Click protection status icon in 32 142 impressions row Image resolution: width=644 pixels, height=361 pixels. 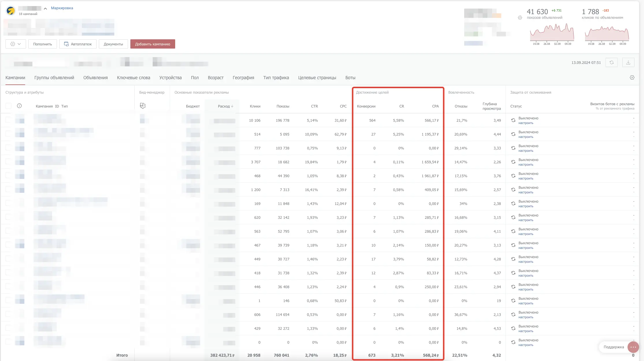click(513, 217)
